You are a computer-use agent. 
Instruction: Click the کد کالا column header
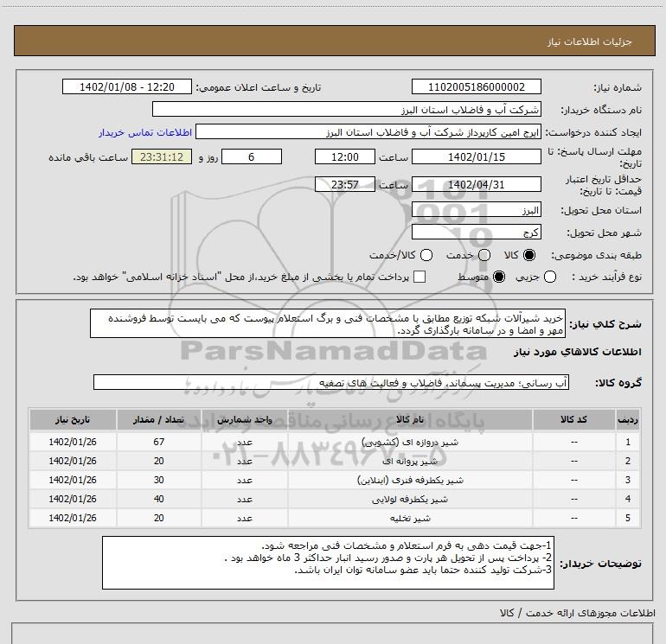tap(573, 420)
